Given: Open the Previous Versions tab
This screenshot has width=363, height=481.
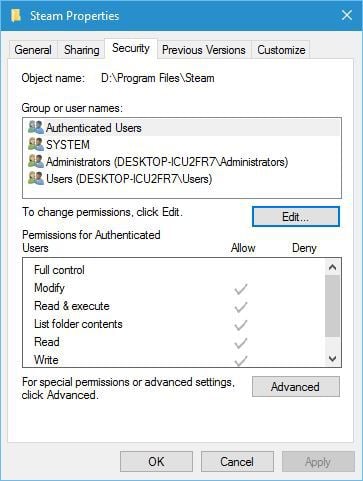Looking at the screenshot, I should pos(204,50).
